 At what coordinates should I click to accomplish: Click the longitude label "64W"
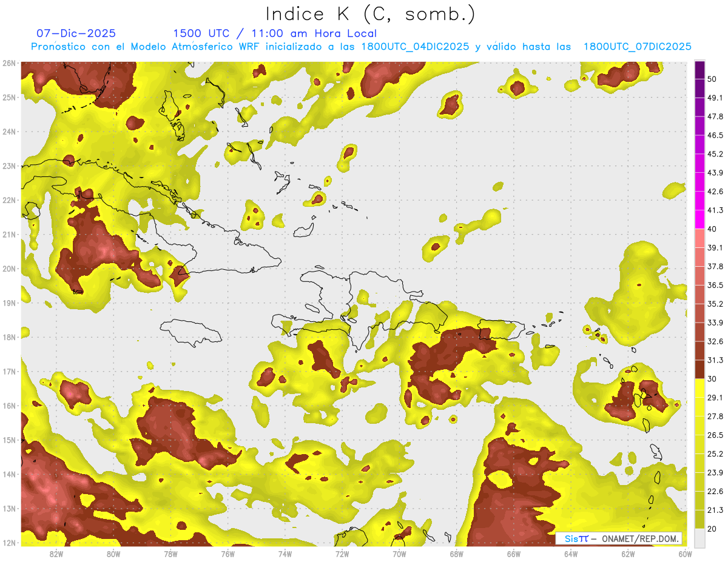(x=571, y=554)
